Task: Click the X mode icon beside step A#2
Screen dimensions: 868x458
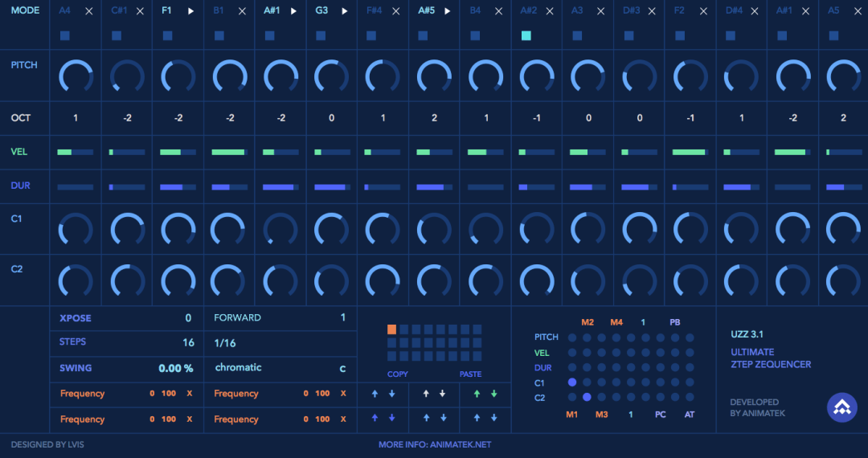Action: click(550, 11)
